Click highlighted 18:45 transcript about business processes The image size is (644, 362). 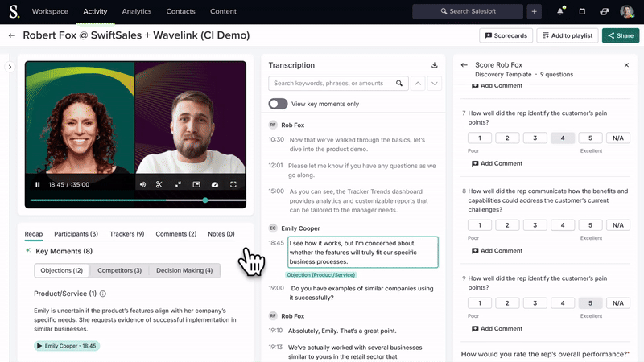(x=363, y=253)
